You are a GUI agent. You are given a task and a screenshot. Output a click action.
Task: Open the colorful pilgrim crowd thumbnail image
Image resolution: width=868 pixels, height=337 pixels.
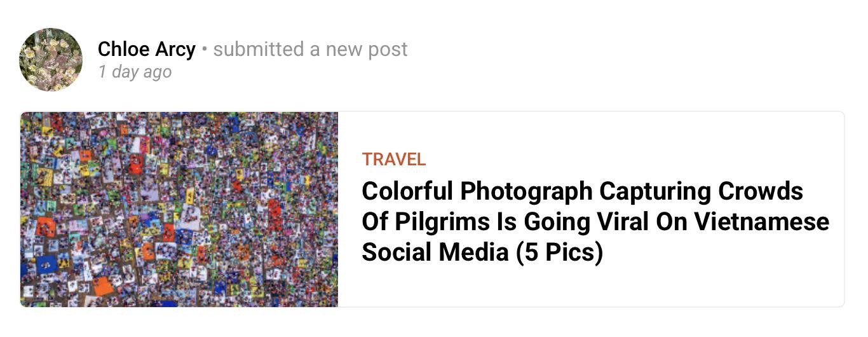click(x=179, y=209)
